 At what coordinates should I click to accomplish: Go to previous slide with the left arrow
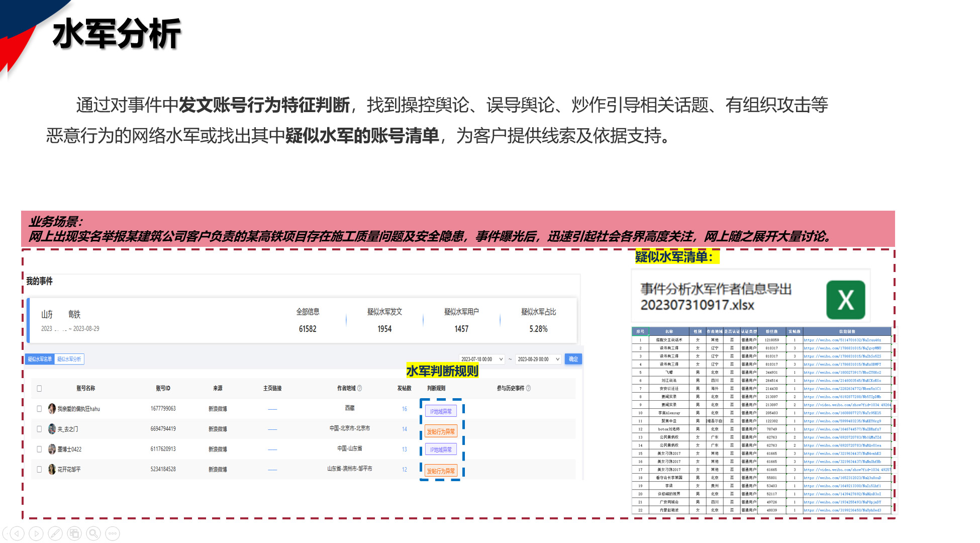[17, 533]
